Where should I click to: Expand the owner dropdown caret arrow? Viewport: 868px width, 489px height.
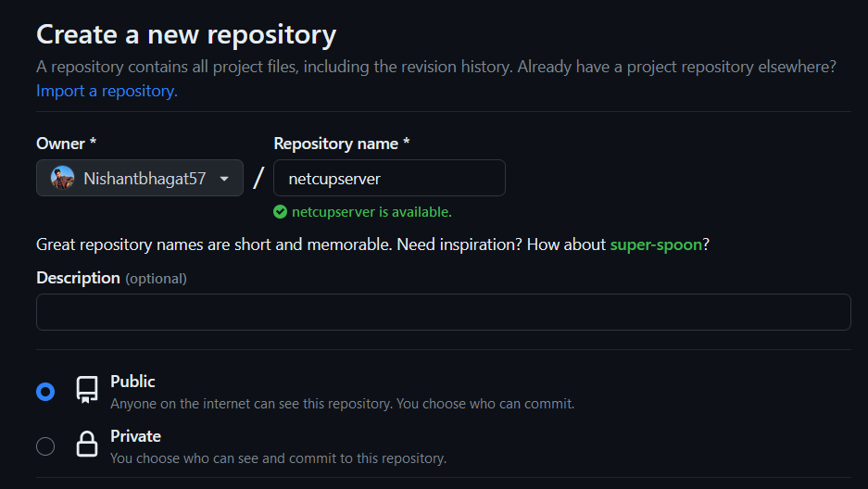coord(224,179)
